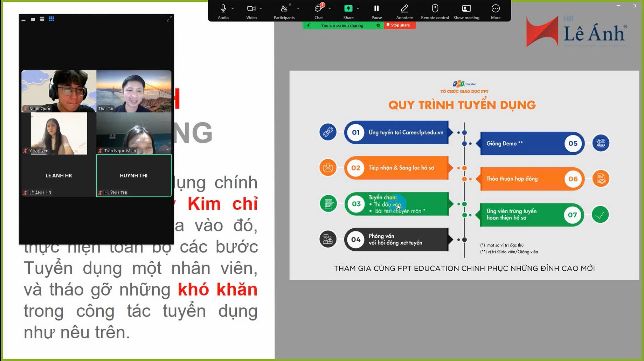Viewport: 644px width, 361px height.
Task: Expand the Video options arrow
Action: click(261, 8)
